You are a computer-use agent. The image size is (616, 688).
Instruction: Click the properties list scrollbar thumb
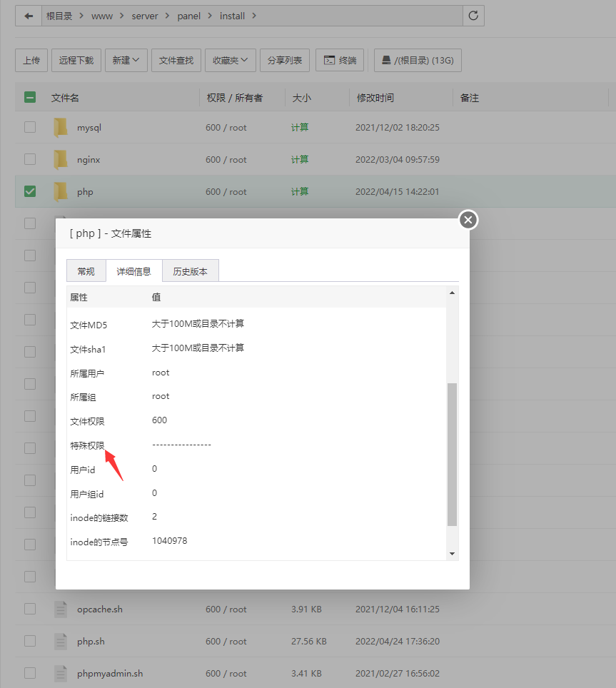point(452,454)
